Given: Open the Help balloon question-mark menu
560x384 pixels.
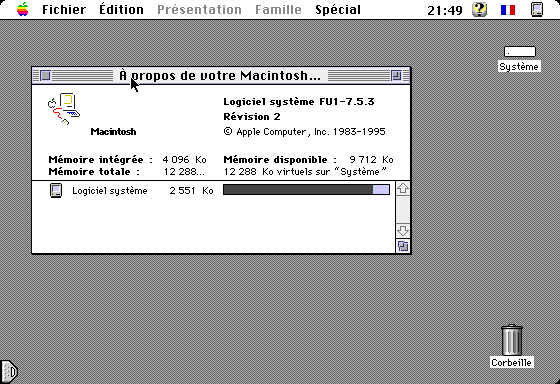Looking at the screenshot, I should (x=479, y=9).
